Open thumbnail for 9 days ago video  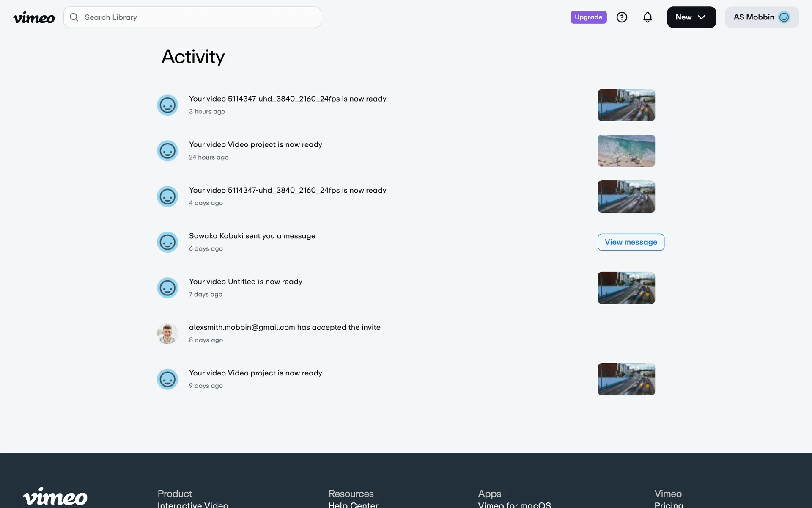pos(626,379)
